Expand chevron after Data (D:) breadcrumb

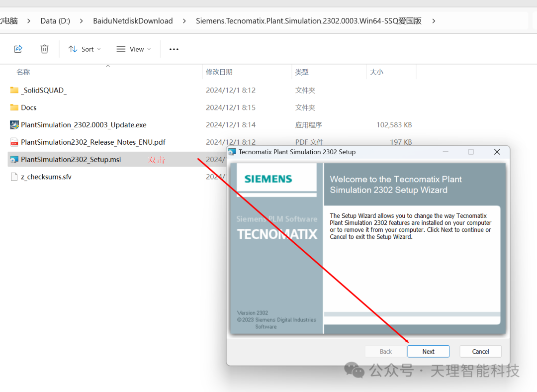81,21
